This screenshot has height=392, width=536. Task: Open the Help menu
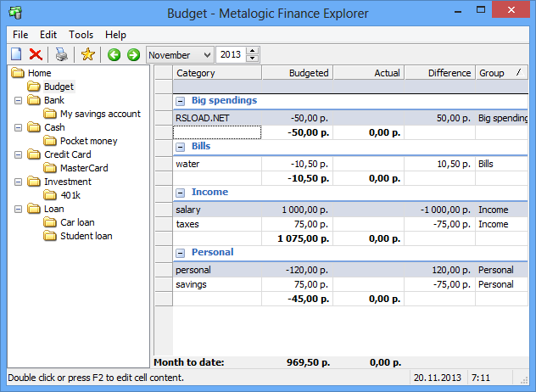115,35
